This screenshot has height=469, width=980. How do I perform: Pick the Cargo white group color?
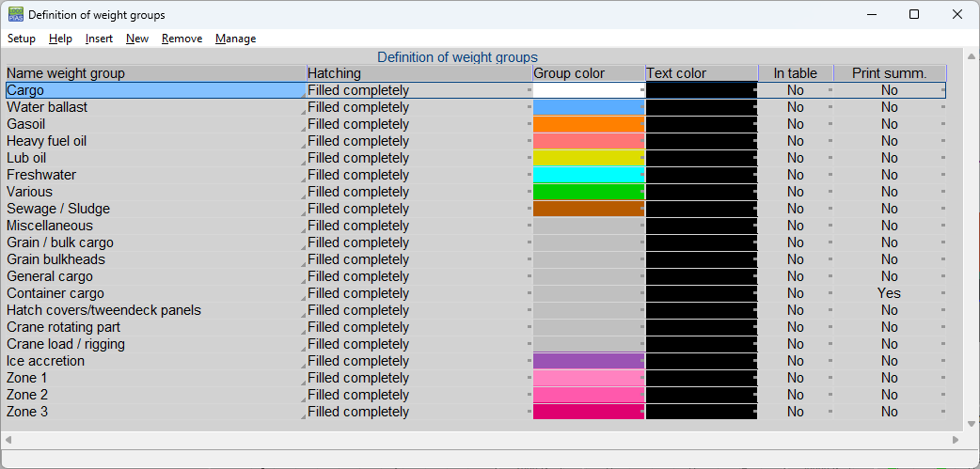coord(589,90)
